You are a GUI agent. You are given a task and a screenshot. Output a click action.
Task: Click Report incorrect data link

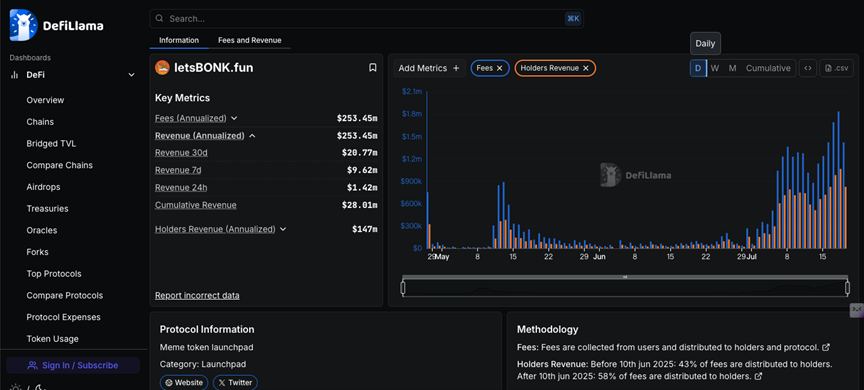click(x=197, y=295)
